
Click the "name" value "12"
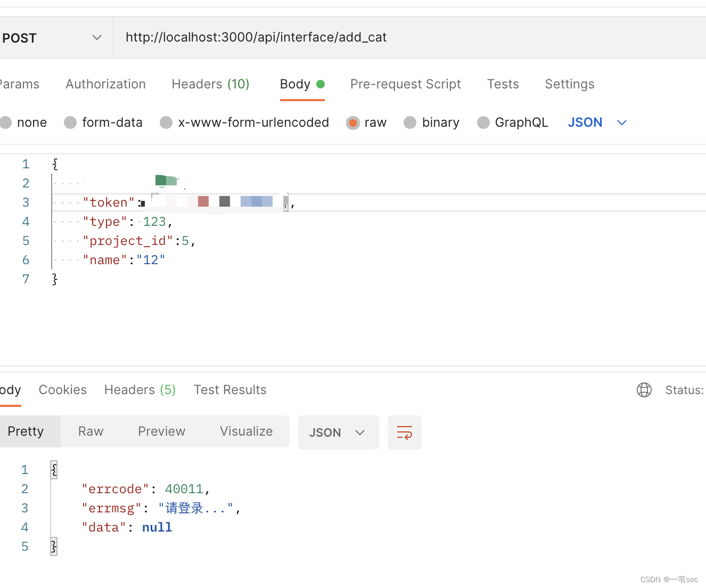pyautogui.click(x=151, y=260)
